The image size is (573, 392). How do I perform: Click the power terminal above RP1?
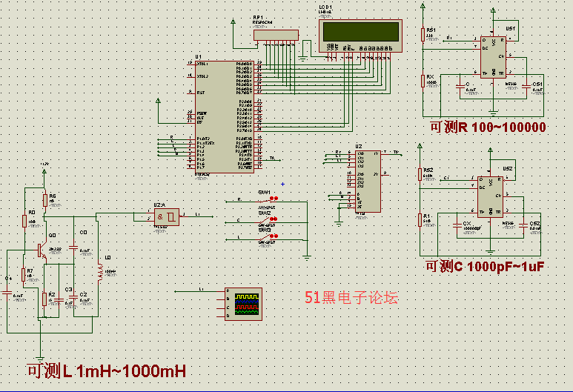tap(233, 22)
